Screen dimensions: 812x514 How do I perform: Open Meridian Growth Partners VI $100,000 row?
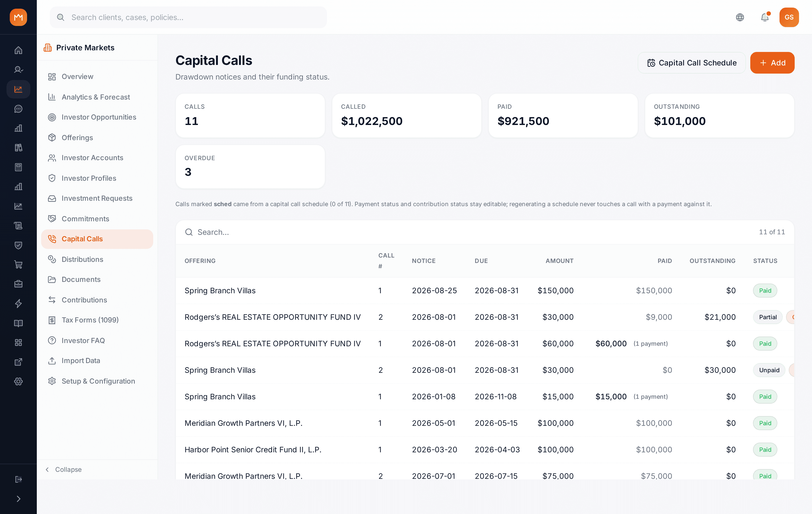pos(485,423)
